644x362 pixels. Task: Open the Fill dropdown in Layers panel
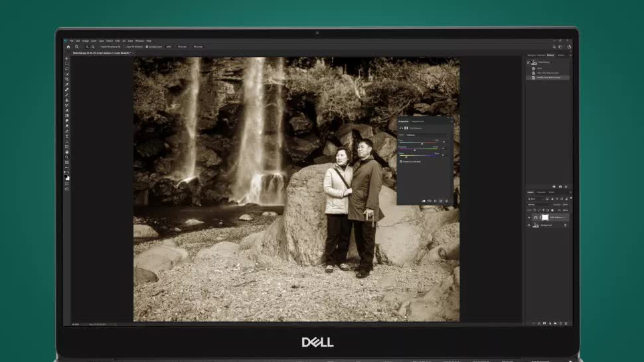tap(566, 210)
